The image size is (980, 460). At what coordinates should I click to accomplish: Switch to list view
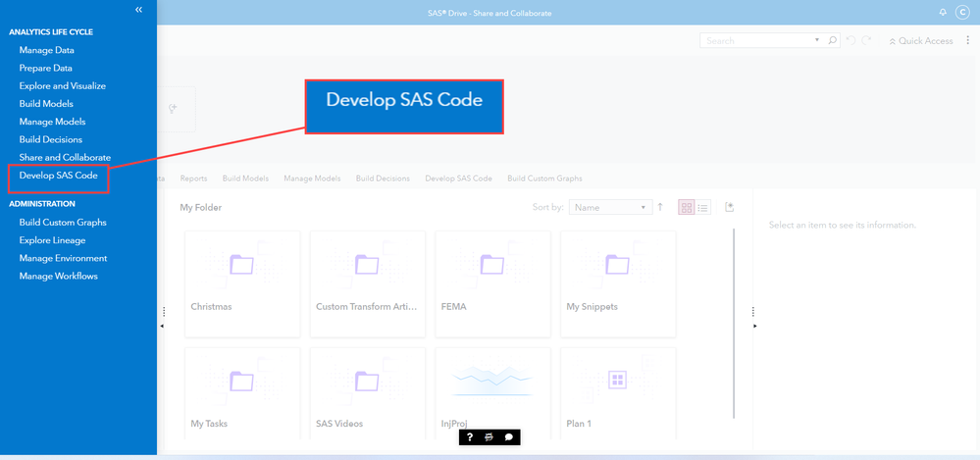point(702,208)
